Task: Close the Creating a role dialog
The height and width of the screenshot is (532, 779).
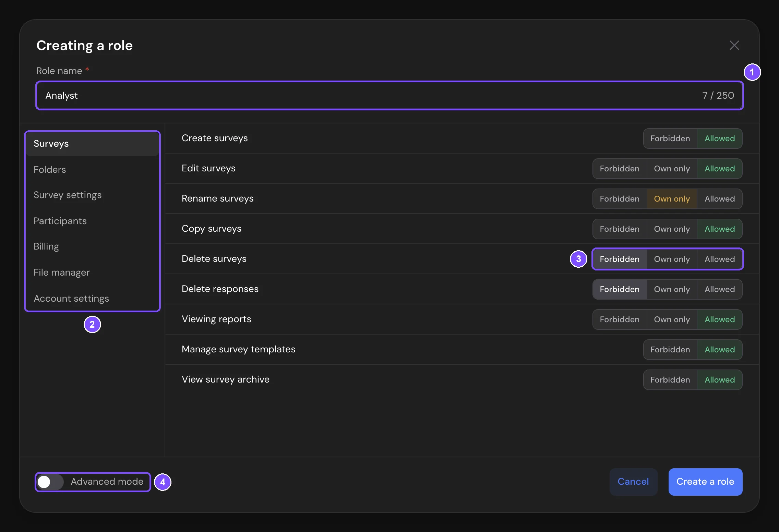Action: click(x=734, y=45)
